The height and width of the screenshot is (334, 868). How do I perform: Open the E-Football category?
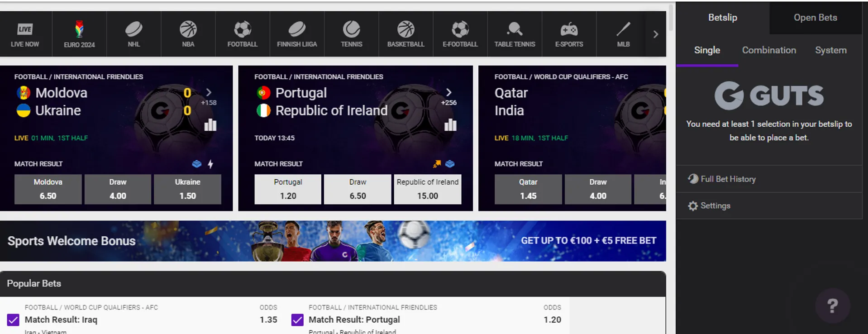[x=460, y=34]
